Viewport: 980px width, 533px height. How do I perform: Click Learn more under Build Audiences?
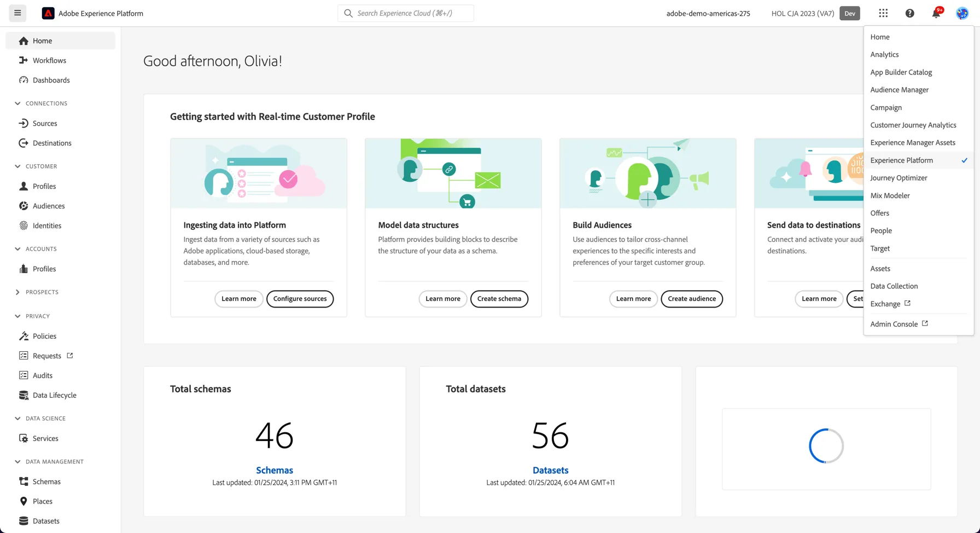coord(633,299)
